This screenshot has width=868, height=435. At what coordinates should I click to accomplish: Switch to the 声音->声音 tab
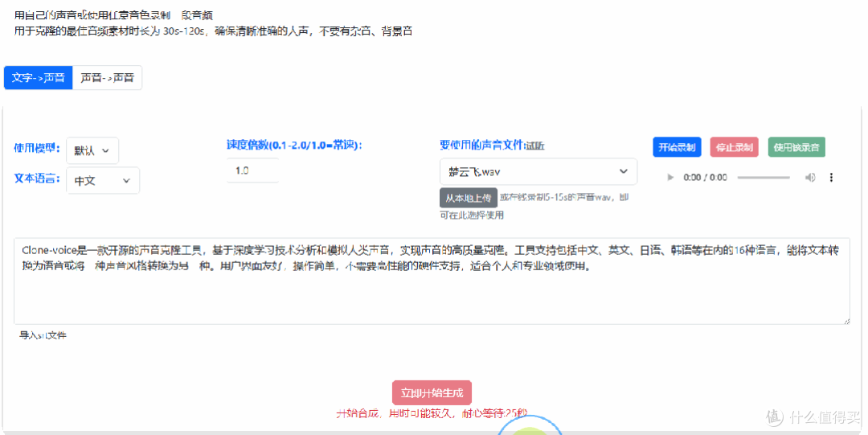[108, 77]
